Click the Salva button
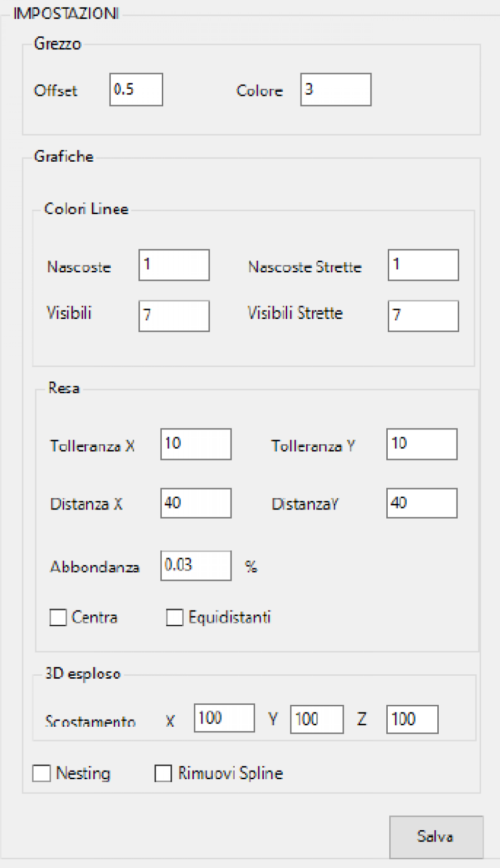The image size is (500, 868). click(x=436, y=836)
